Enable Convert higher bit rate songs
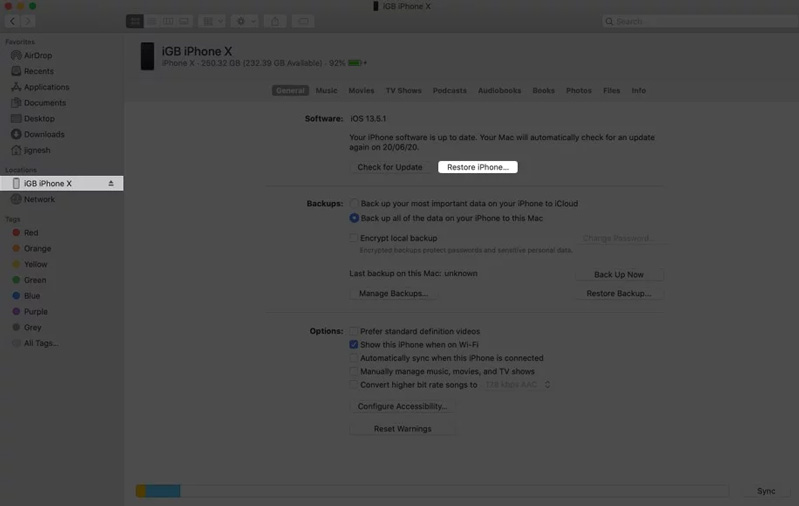This screenshot has width=799, height=506. [x=353, y=384]
